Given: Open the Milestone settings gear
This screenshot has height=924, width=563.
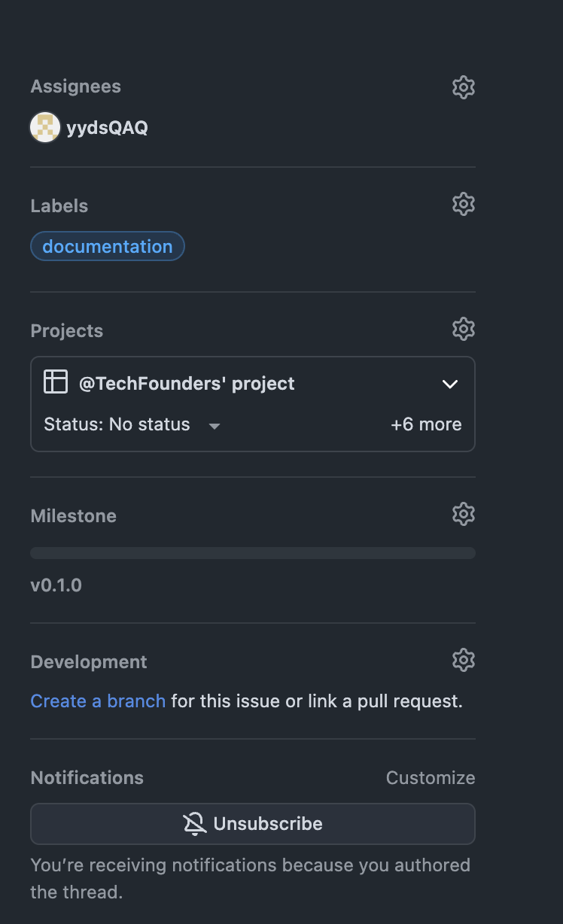Looking at the screenshot, I should [x=464, y=514].
